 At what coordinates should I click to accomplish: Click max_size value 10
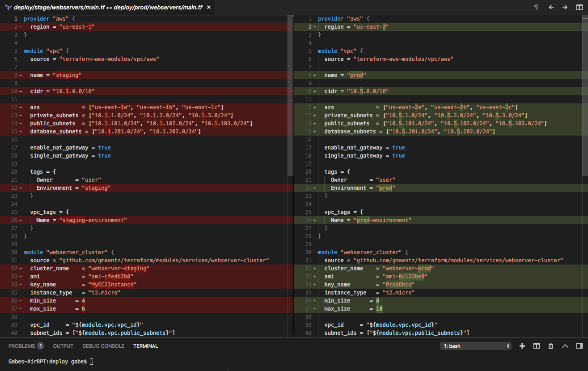pos(379,309)
